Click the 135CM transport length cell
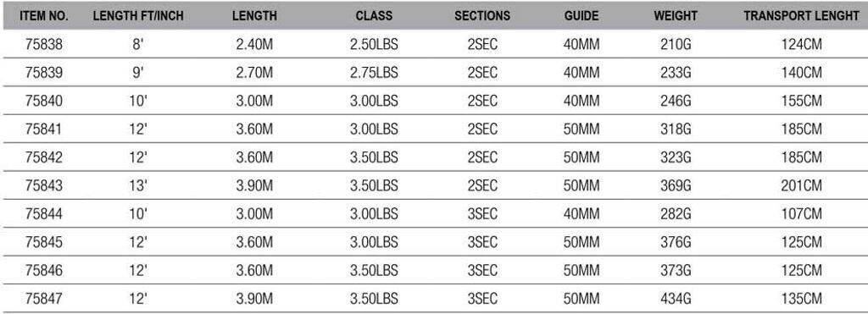This screenshot has width=868, height=314. (801, 299)
